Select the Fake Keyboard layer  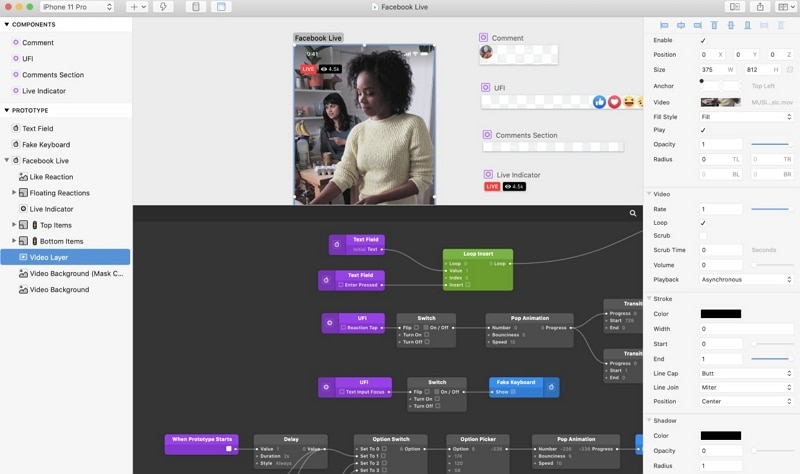[x=46, y=144]
